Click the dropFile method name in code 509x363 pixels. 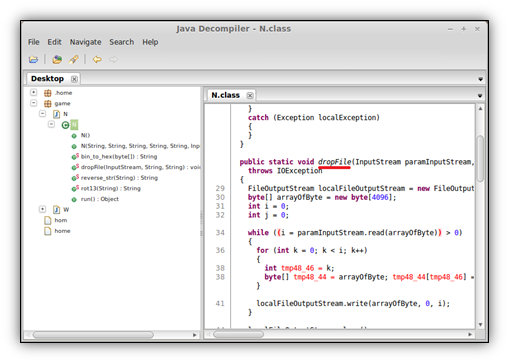334,162
